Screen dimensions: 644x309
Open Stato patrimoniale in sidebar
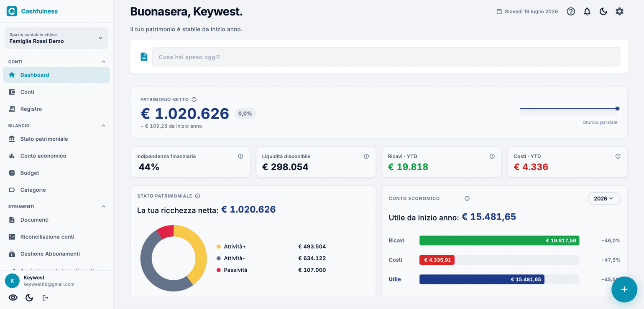pyautogui.click(x=56, y=139)
